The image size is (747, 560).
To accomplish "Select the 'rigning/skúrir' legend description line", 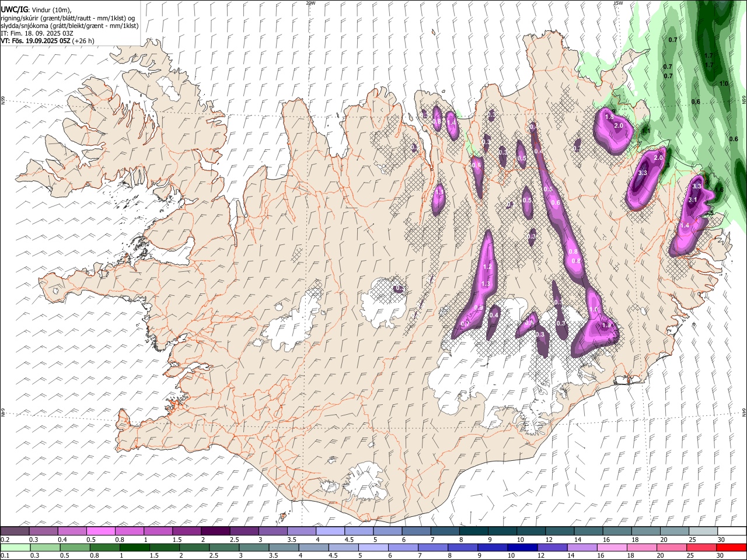I will point(68,18).
